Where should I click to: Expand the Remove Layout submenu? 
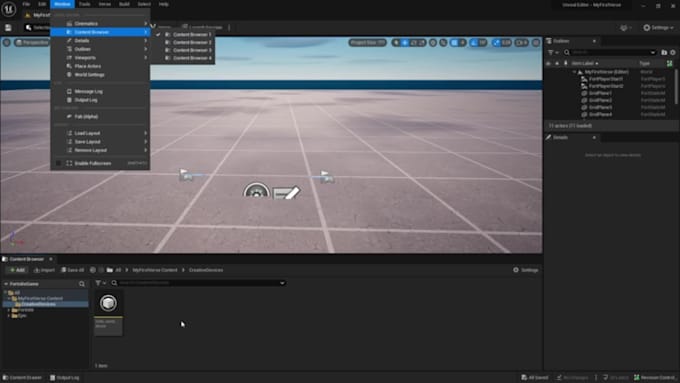click(x=100, y=150)
